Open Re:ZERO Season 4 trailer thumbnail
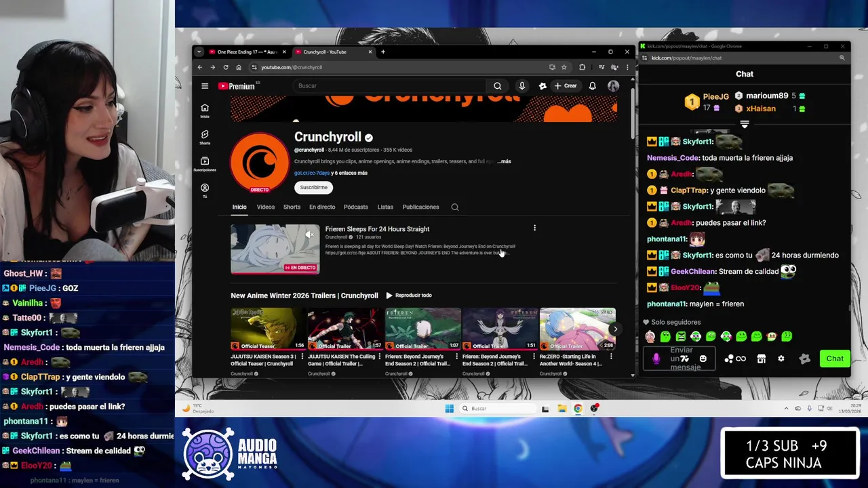This screenshot has width=868, height=488. tap(577, 329)
